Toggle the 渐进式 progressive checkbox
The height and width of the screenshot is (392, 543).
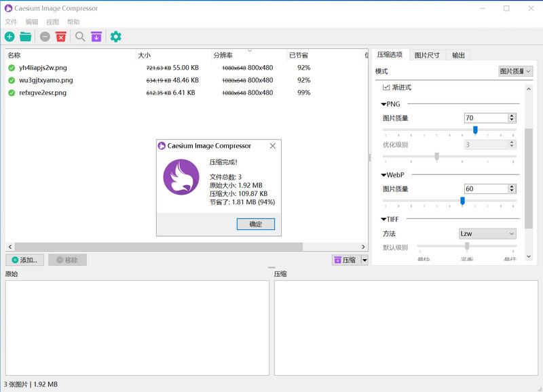click(x=386, y=87)
